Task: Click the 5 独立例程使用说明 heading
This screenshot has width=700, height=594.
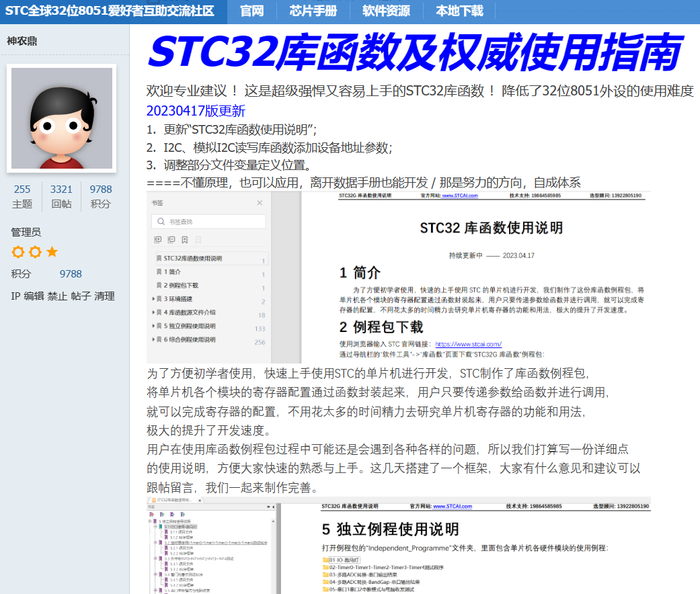Action: click(x=390, y=529)
